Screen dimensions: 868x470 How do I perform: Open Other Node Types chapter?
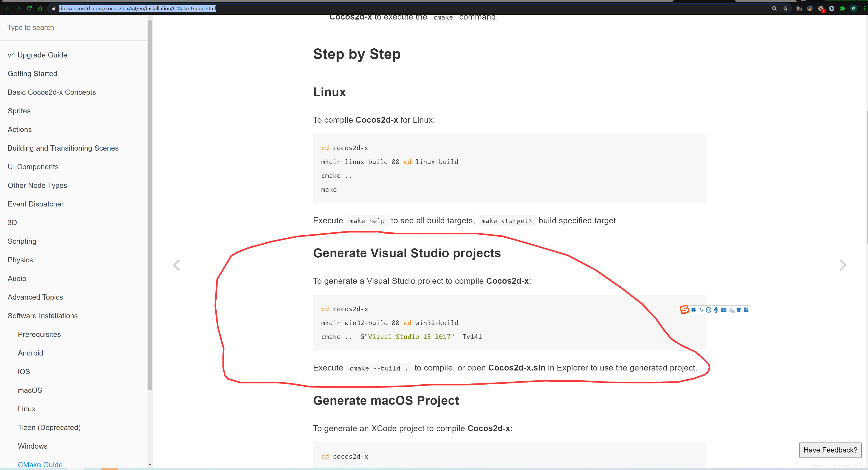click(x=37, y=185)
